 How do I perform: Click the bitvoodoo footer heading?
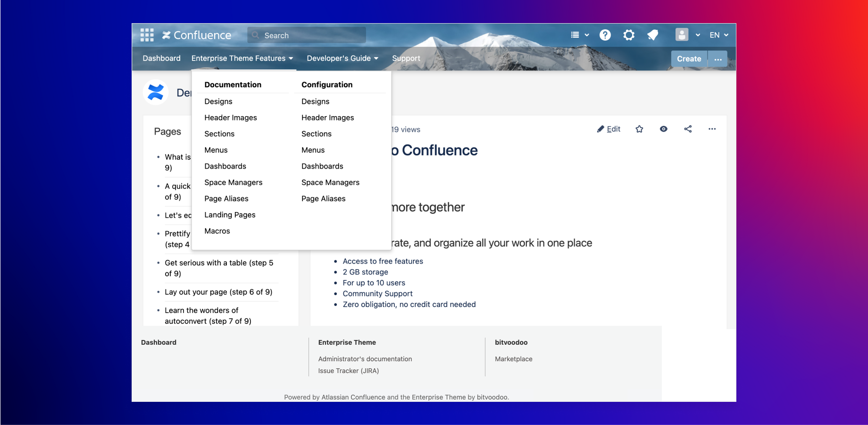point(511,342)
